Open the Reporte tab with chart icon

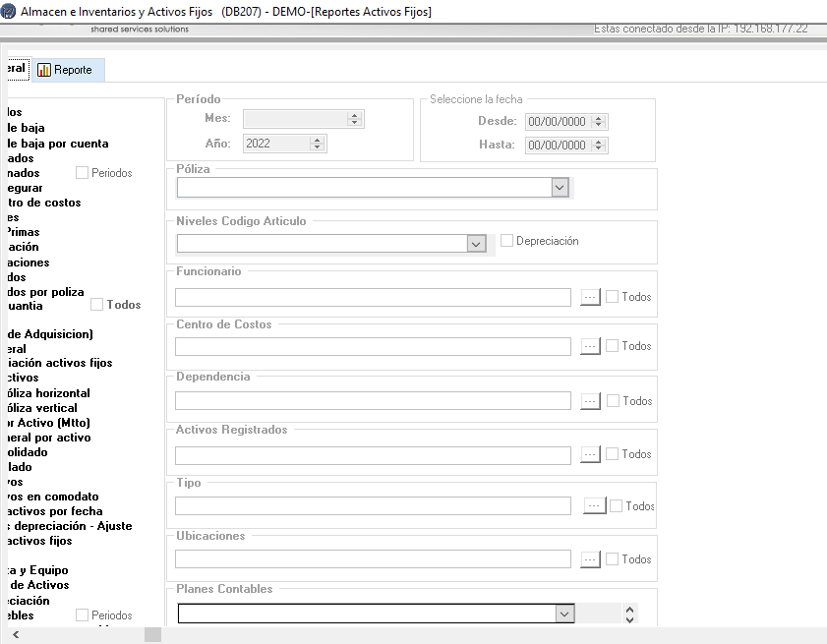tap(65, 70)
